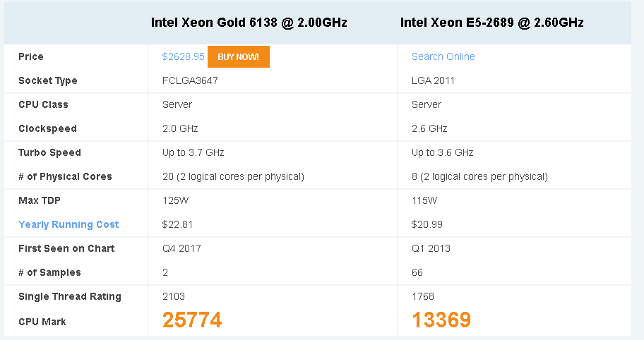Screen dimensions: 644x340
Task: Click the $22.81 yearly running cost value
Action: tap(177, 224)
